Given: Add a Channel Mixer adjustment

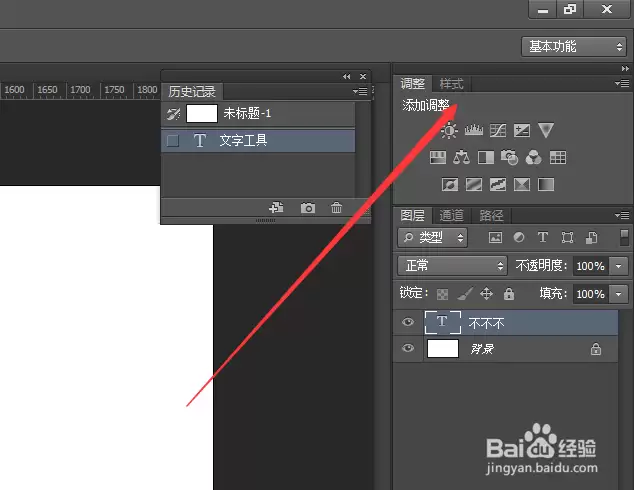Looking at the screenshot, I should pos(533,157).
